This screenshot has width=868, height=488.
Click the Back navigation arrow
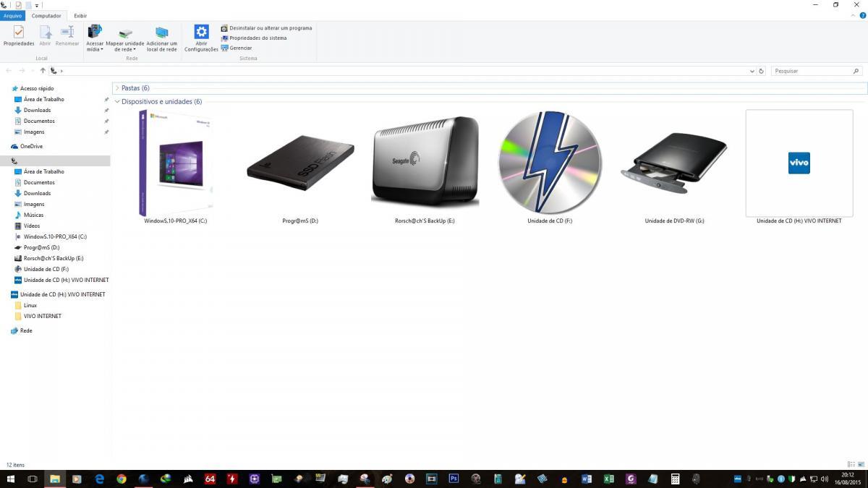(x=9, y=71)
